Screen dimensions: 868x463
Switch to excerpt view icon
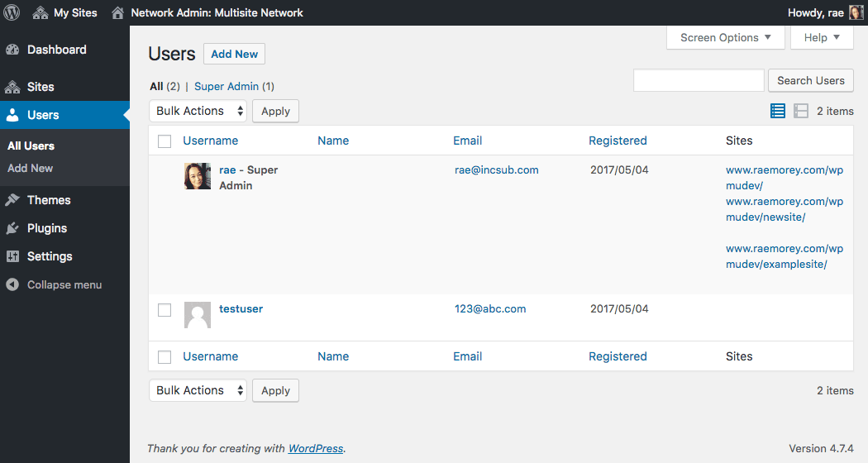(801, 111)
